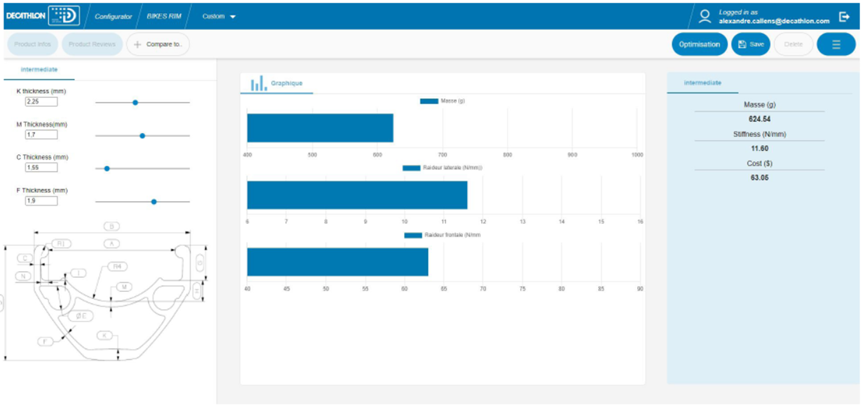Toggle the Masse (g) legend swatch

pos(429,101)
